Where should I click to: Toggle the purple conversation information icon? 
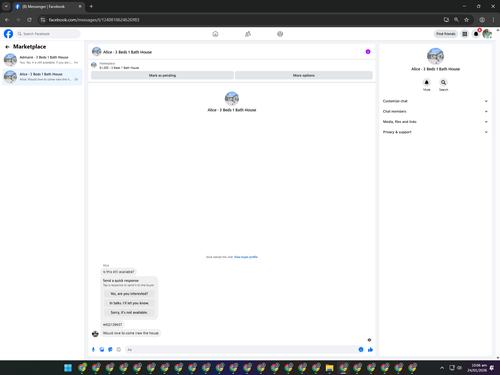coord(368,52)
